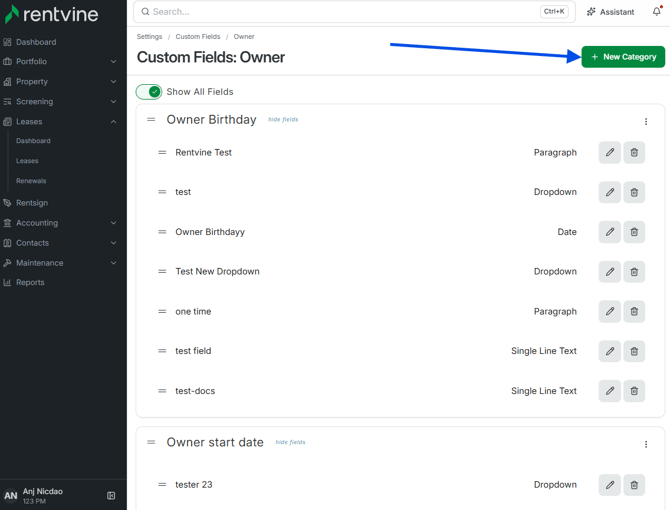Edit the test-docs field
Screen dimensions: 670x510
click(x=609, y=391)
